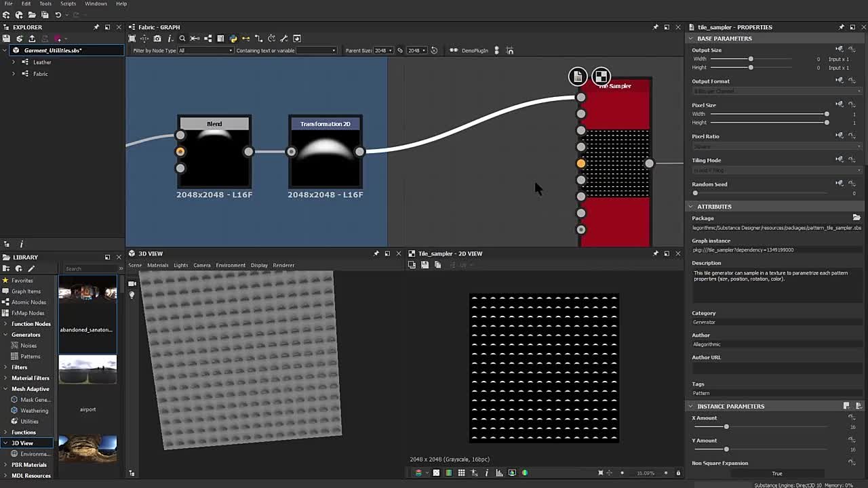Viewport: 868px width, 488px height.
Task: Click the Python scripting icon in graph toolbar
Action: 233,39
